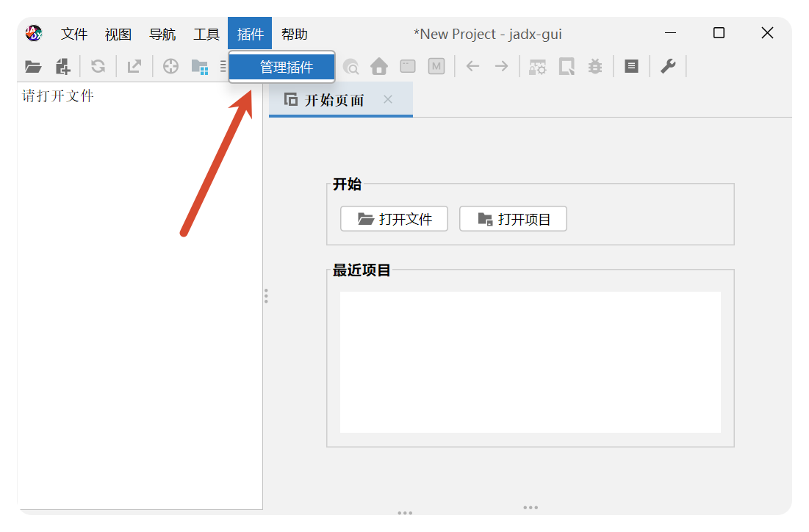Viewport: 809px width, 532px height.
Task: Toggle the deobfuscation icon
Action: 538,67
